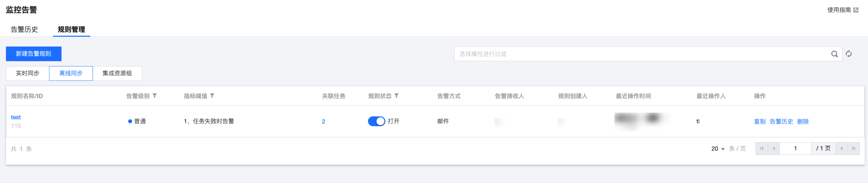
Task: Select the 实时同步 tab
Action: pos(28,73)
